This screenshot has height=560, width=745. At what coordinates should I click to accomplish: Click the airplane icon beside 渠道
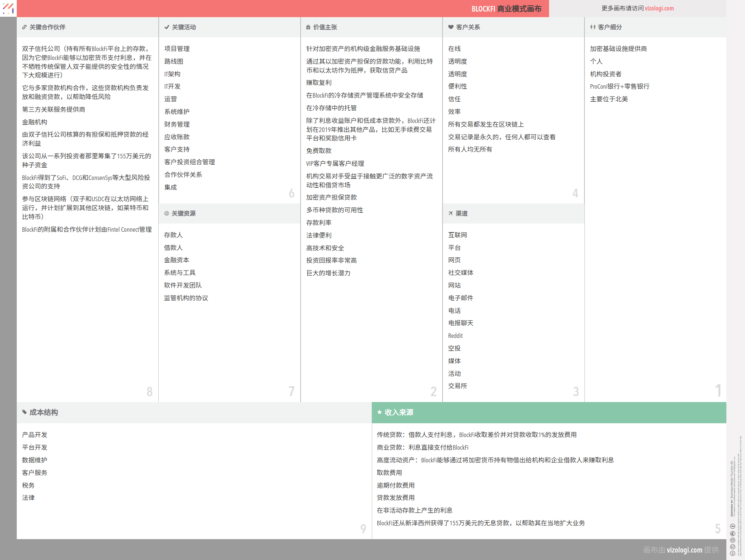coord(450,213)
